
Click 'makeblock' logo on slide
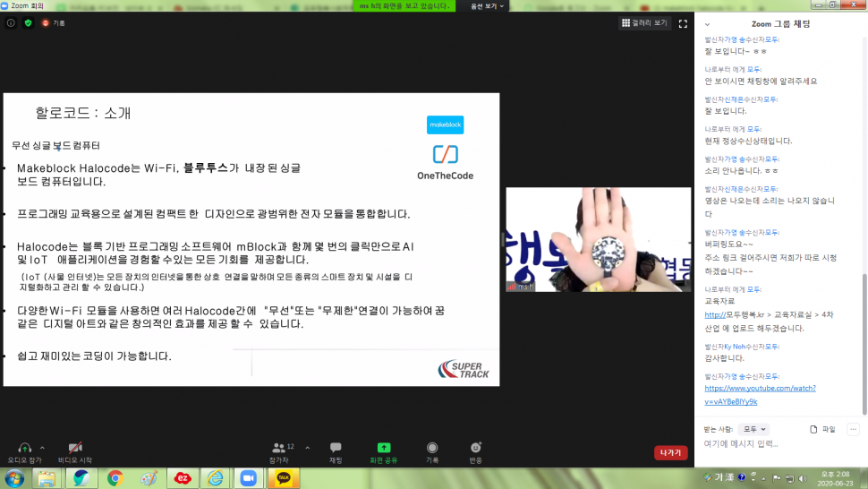coord(445,124)
